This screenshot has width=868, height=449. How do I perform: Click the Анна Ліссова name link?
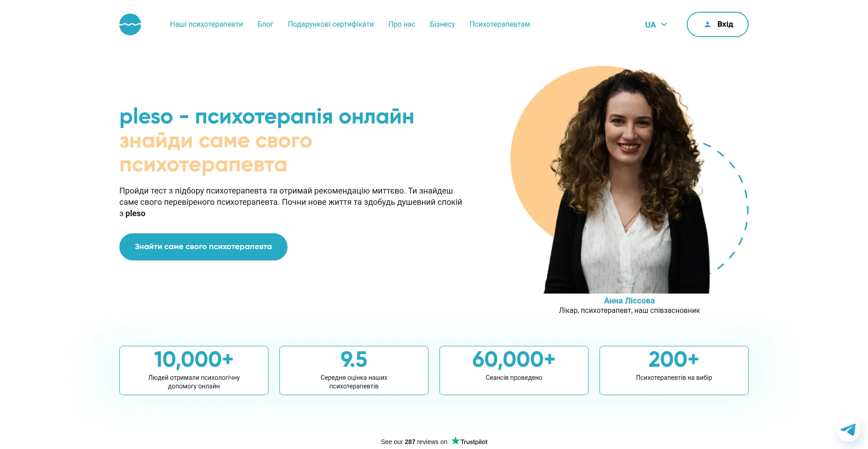click(x=629, y=301)
